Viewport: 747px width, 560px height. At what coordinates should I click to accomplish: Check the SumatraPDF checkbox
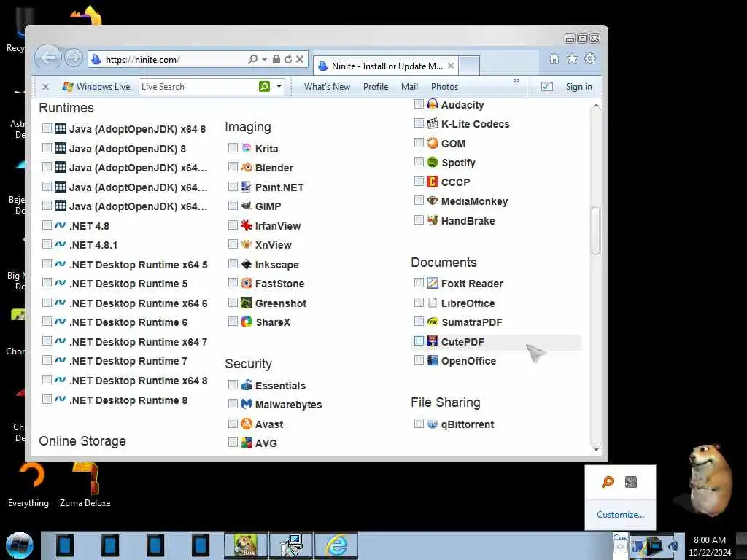[x=419, y=322]
